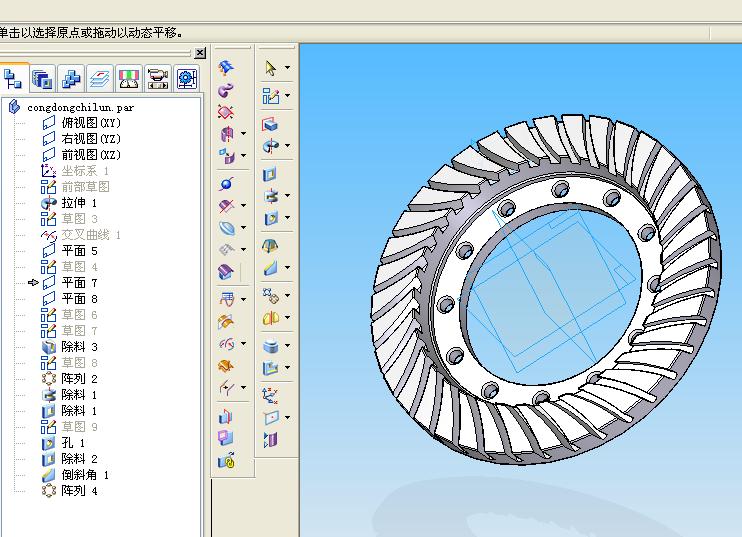Image resolution: width=742 pixels, height=537 pixels.
Task: Select the root node congdongchilun.par
Action: pos(80,107)
